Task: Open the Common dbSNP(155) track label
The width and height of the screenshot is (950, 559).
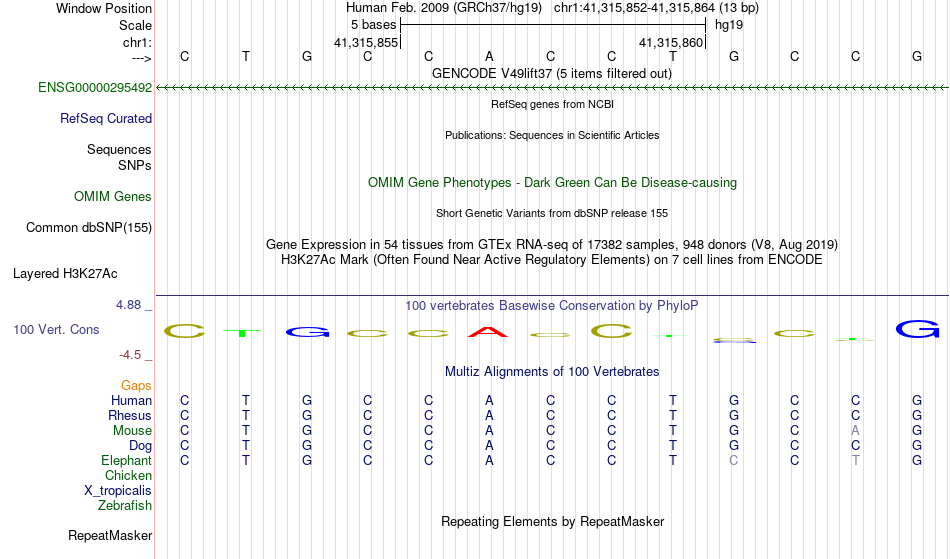Action: point(89,227)
